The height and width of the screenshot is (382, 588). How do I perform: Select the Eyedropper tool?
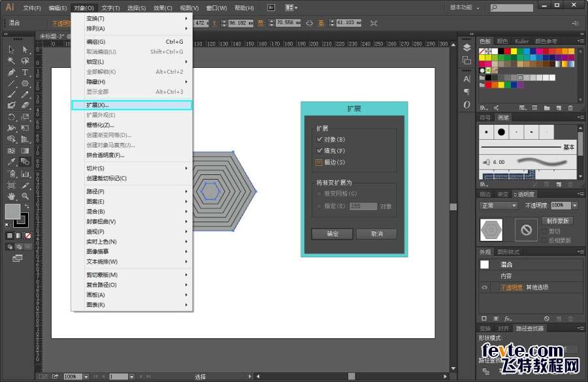(11, 162)
